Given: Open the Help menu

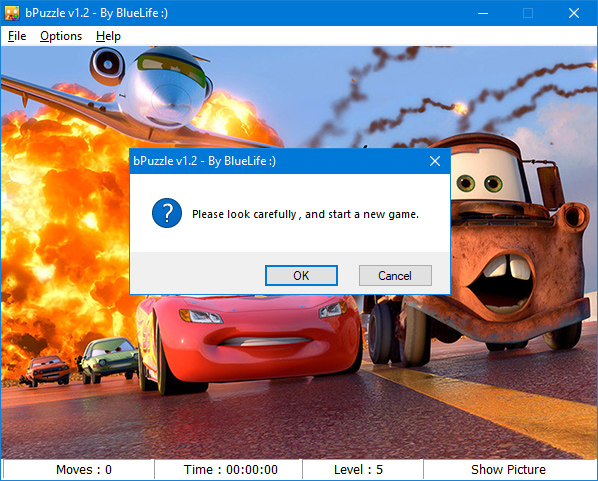Looking at the screenshot, I should click(108, 36).
